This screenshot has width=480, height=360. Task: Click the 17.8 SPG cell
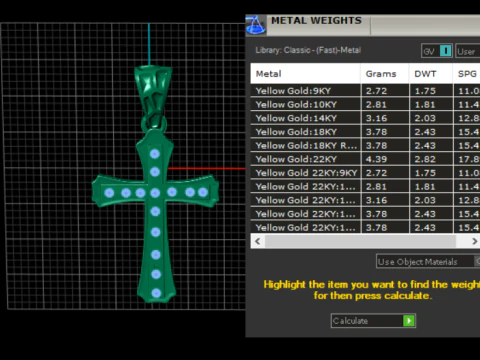coord(467,159)
